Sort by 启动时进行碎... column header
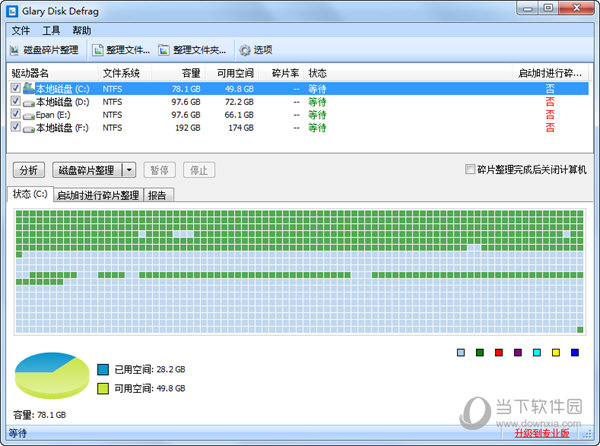The image size is (600, 446). click(x=551, y=73)
